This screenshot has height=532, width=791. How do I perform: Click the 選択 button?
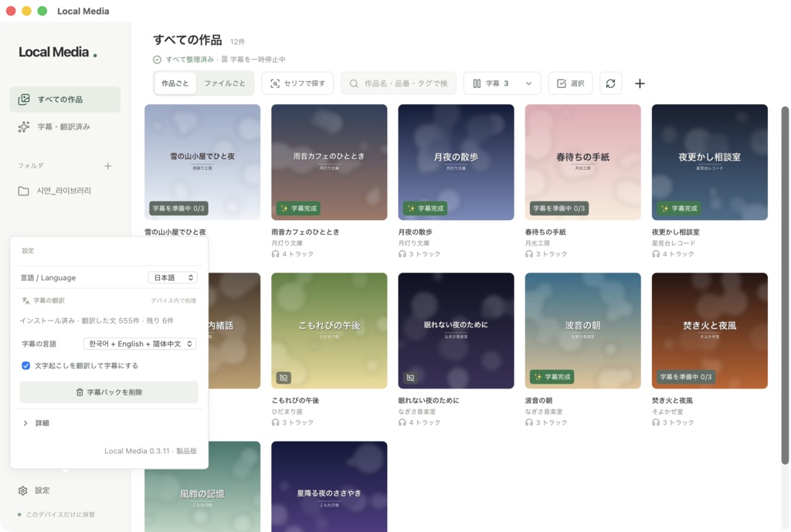[571, 83]
